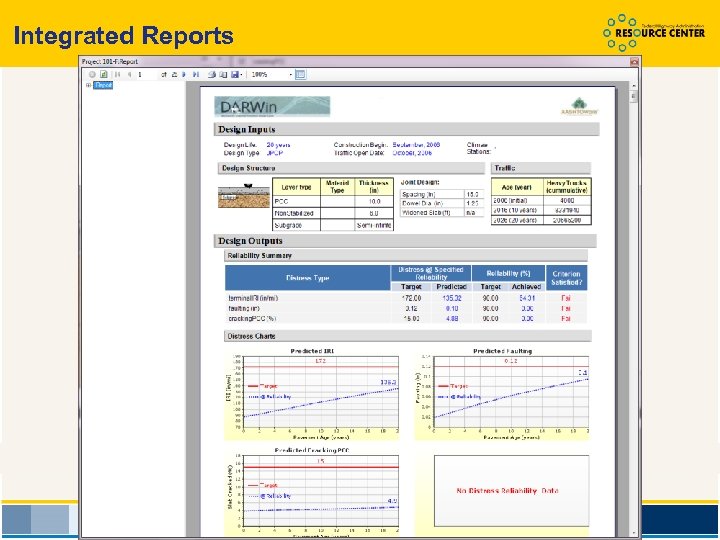This screenshot has height=540, width=720.
Task: Toggle the document map button
Action: point(300,74)
